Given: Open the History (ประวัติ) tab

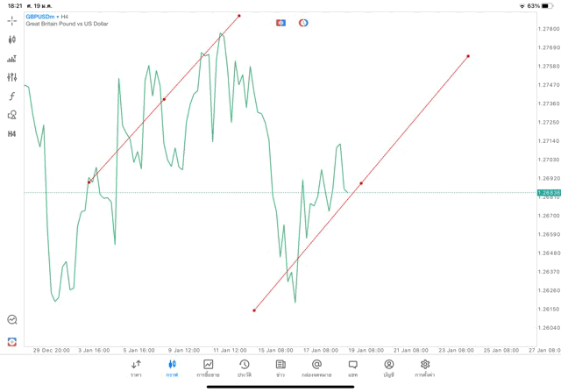Looking at the screenshot, I should click(245, 367).
